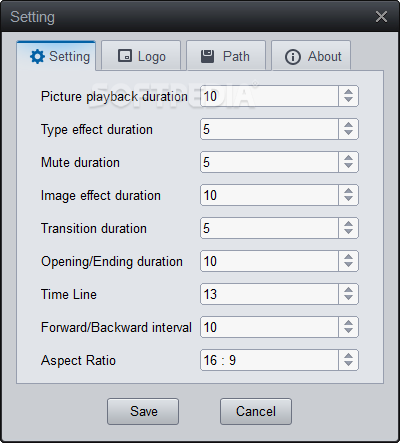400x443 pixels.
Task: Click the Save button
Action: point(143,411)
